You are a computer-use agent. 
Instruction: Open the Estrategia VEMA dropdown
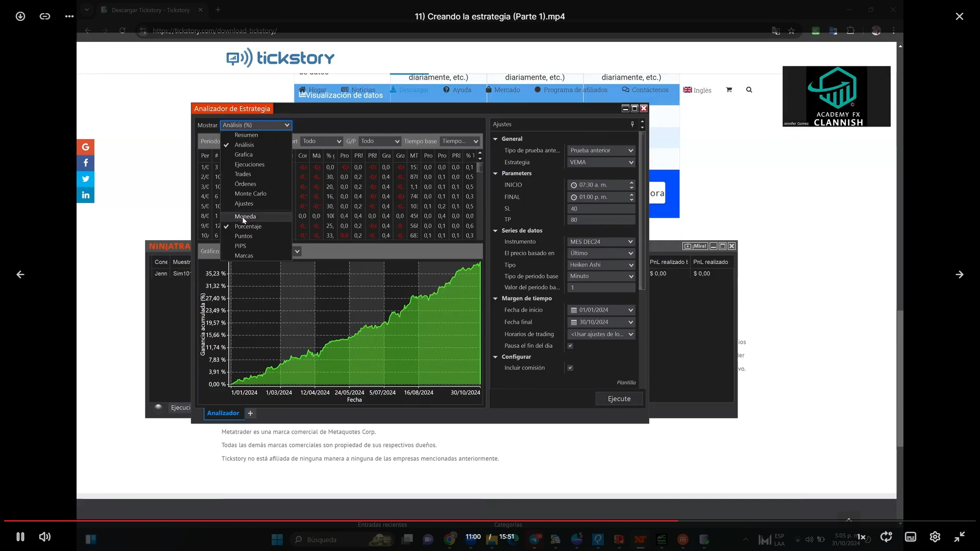click(x=601, y=162)
